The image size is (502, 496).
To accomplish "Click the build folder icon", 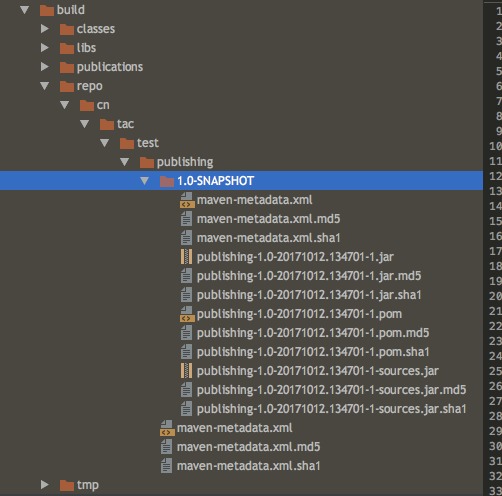I will (47, 10).
